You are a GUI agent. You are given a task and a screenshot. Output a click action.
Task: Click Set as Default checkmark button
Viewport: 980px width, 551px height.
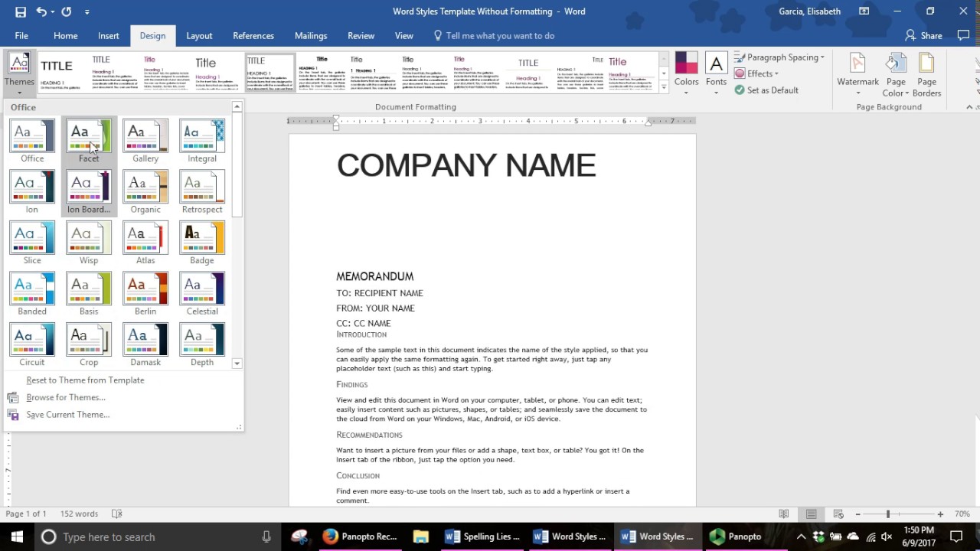click(766, 90)
